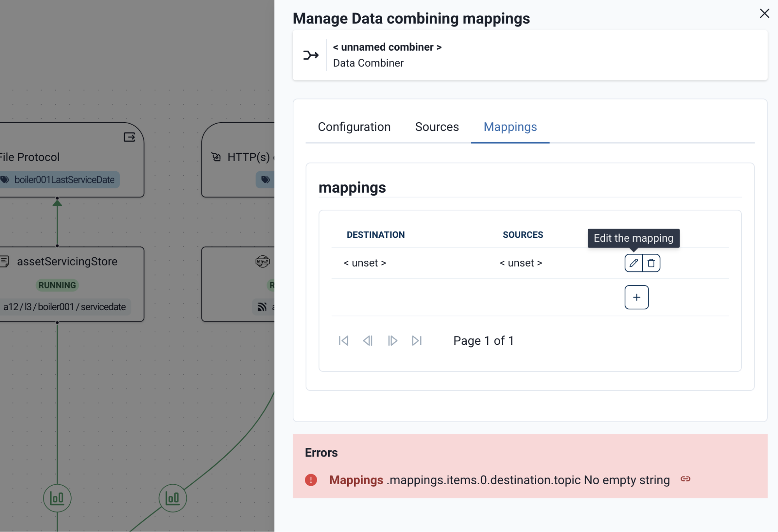
Task: Go to the first page of mappings
Action: tap(344, 341)
